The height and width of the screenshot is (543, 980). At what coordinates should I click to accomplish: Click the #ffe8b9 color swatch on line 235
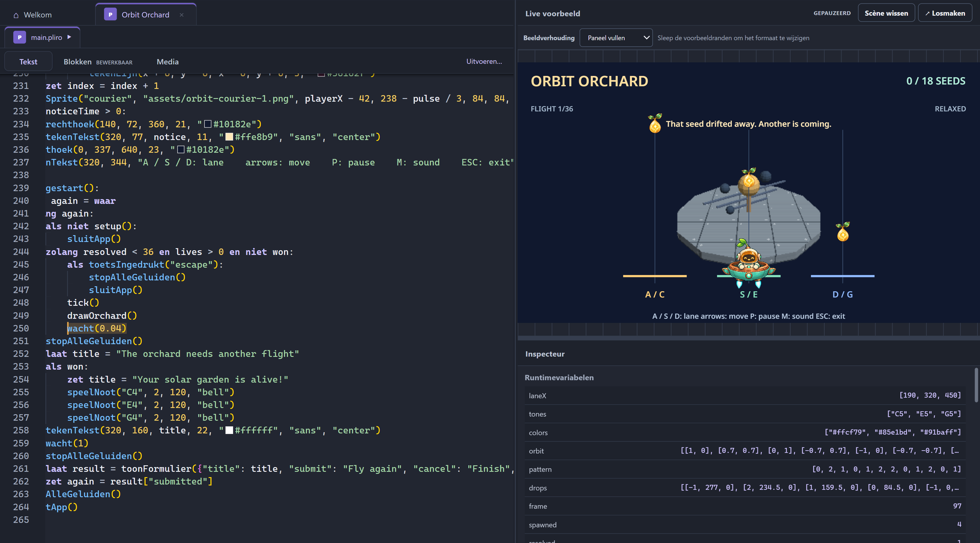[229, 136]
